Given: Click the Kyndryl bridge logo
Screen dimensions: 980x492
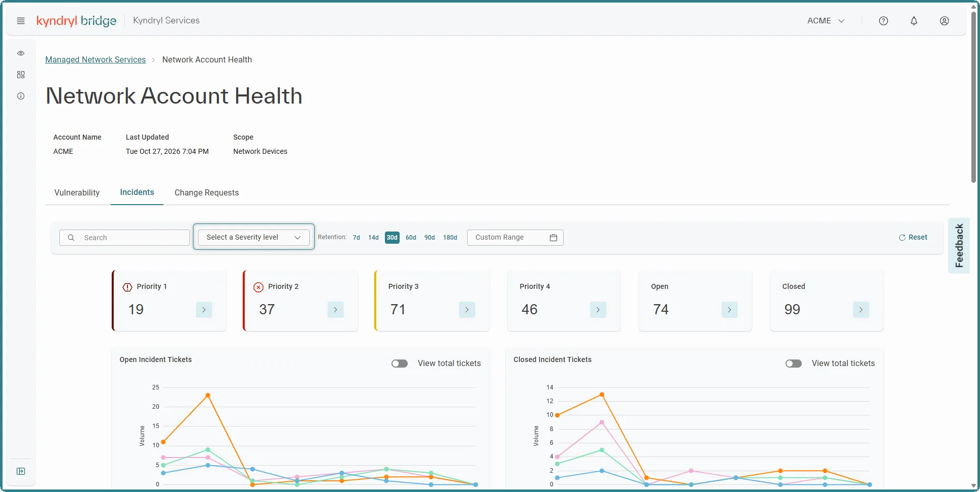Looking at the screenshot, I should (x=77, y=21).
